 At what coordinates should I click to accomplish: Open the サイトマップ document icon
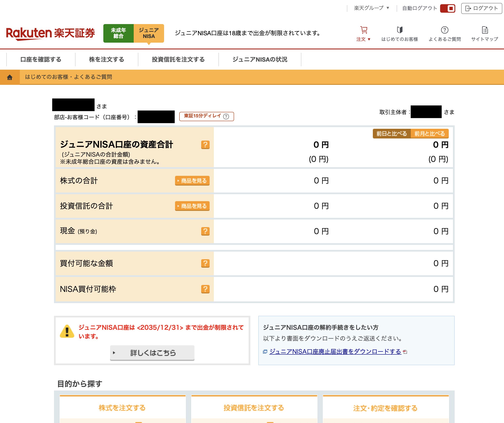point(485,30)
